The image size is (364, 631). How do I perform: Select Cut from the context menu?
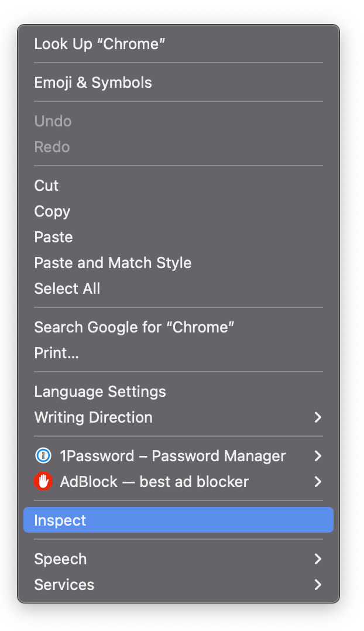pos(46,186)
